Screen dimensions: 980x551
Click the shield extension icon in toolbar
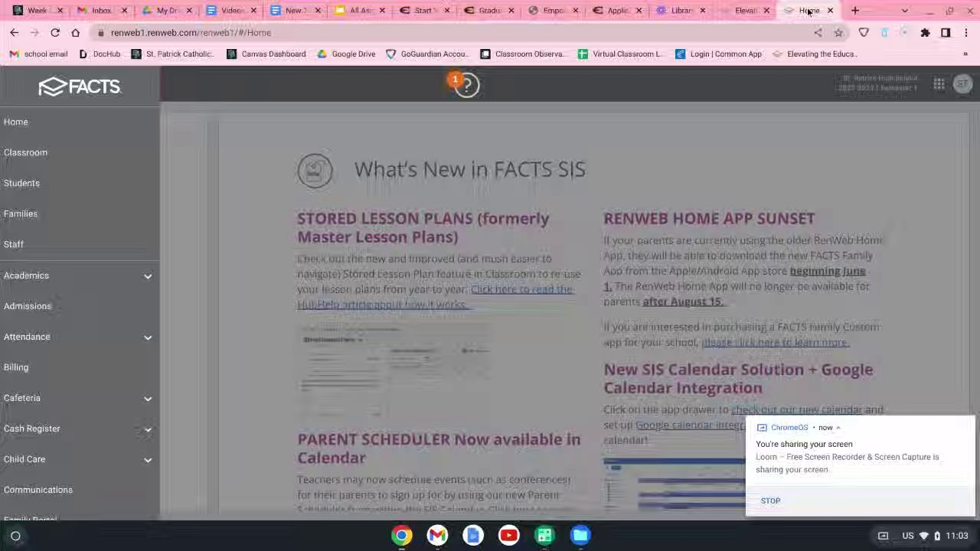864,33
